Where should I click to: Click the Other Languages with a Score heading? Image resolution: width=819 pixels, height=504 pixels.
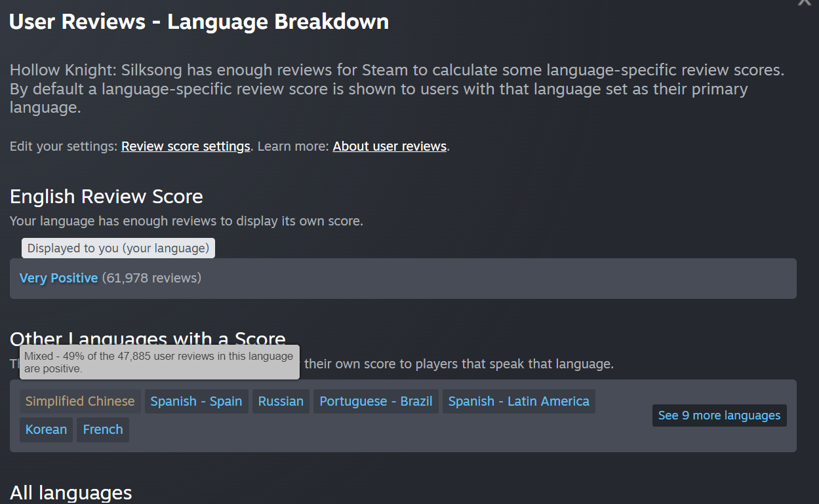point(148,339)
